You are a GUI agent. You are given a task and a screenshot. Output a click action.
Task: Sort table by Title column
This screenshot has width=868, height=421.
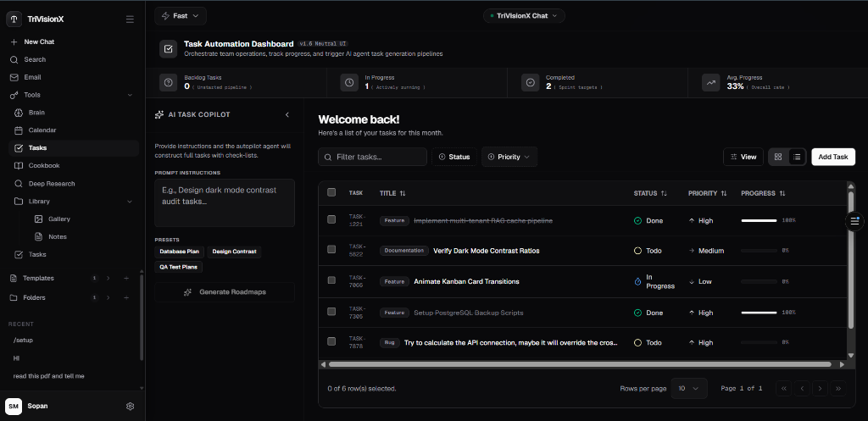coord(392,193)
